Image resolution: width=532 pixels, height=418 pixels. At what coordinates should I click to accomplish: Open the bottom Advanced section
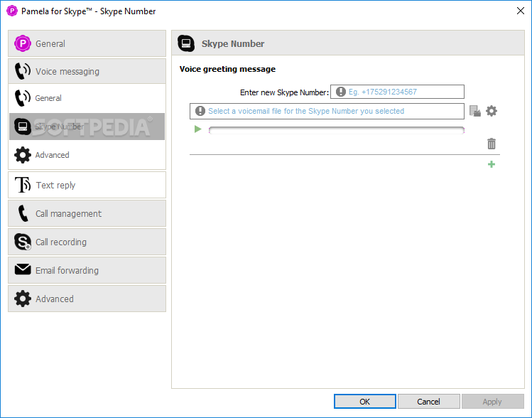(x=87, y=299)
